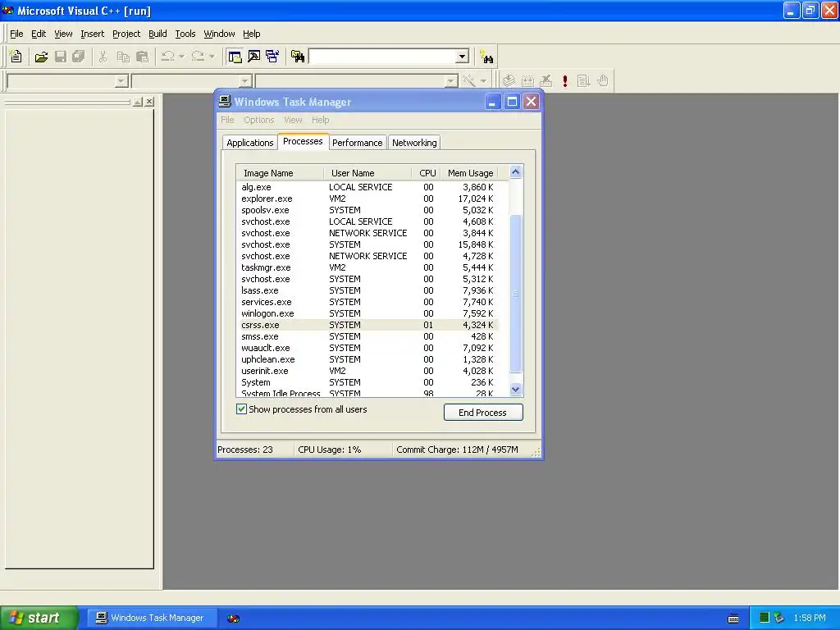
Task: Click the process list scroll up arrow
Action: point(515,172)
